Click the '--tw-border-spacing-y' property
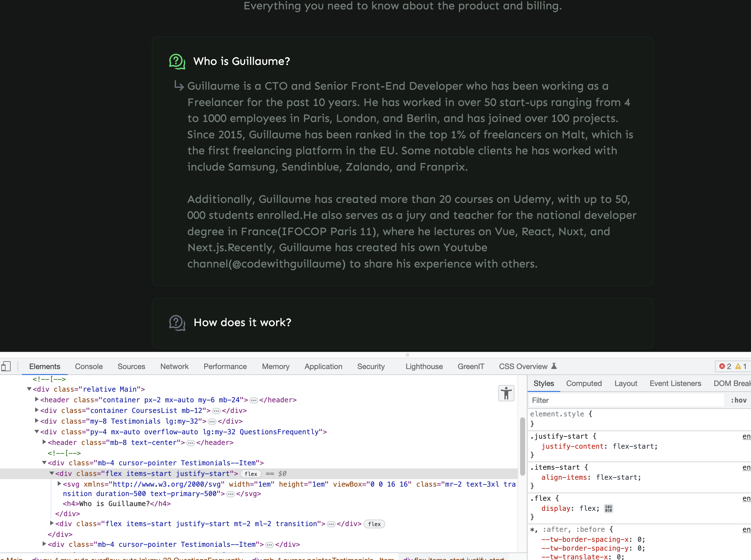 click(x=587, y=548)
